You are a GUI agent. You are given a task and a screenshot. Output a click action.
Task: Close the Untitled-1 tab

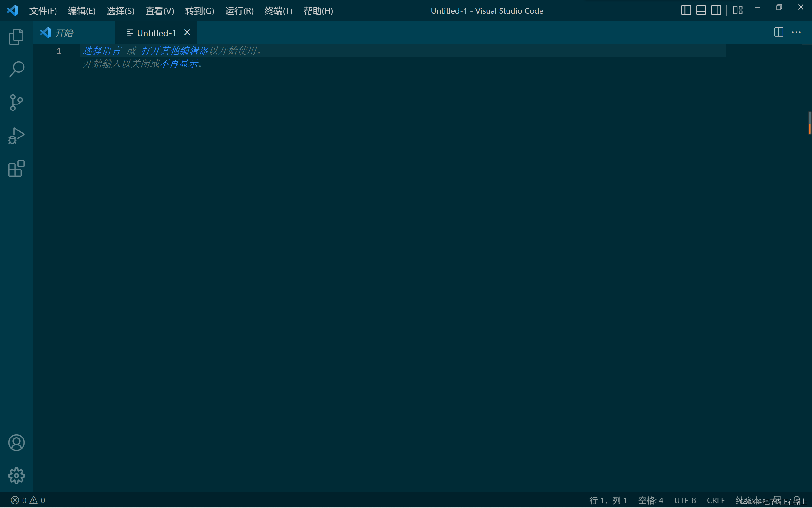[187, 32]
